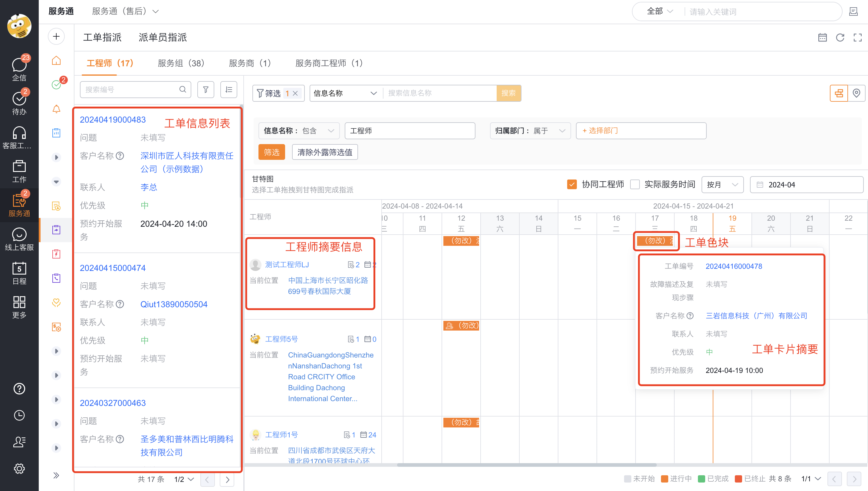Open the work order list sort icon
The height and width of the screenshot is (491, 868).
coord(229,89)
